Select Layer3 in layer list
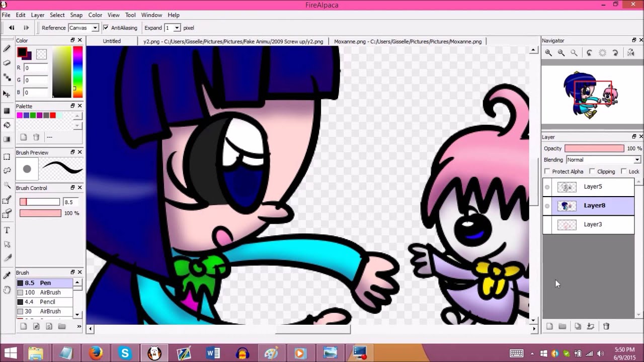Screen dimensions: 644x362 (588, 224)
